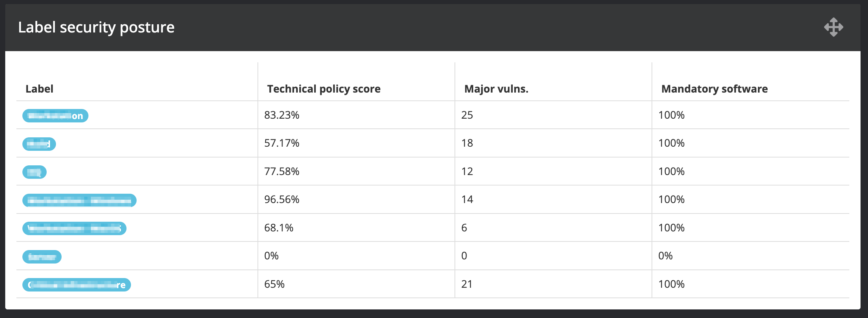Click the major vulns value 25
868x318 pixels.
(467, 115)
